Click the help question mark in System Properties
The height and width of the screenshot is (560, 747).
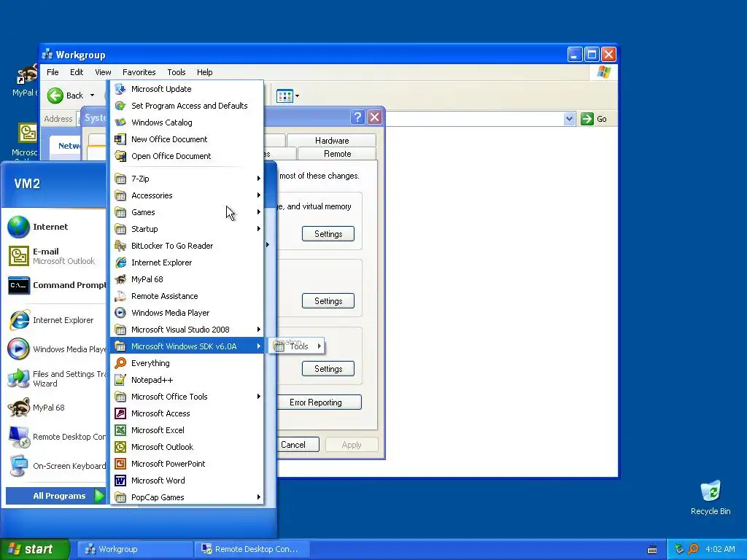tap(357, 117)
